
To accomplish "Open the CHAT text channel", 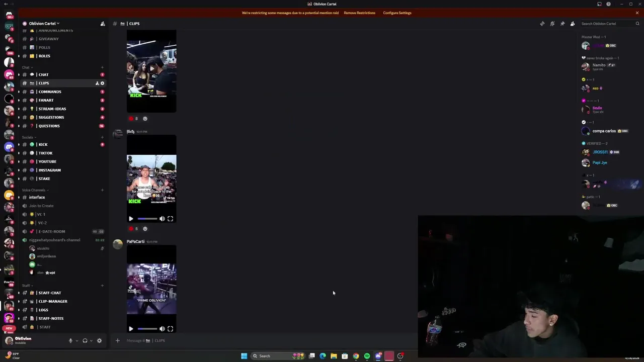I will point(63,74).
